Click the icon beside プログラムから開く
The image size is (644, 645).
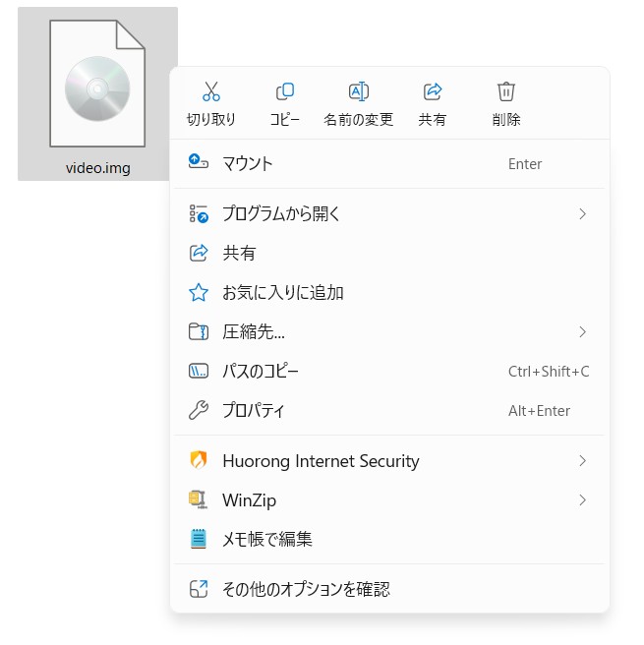click(x=199, y=214)
